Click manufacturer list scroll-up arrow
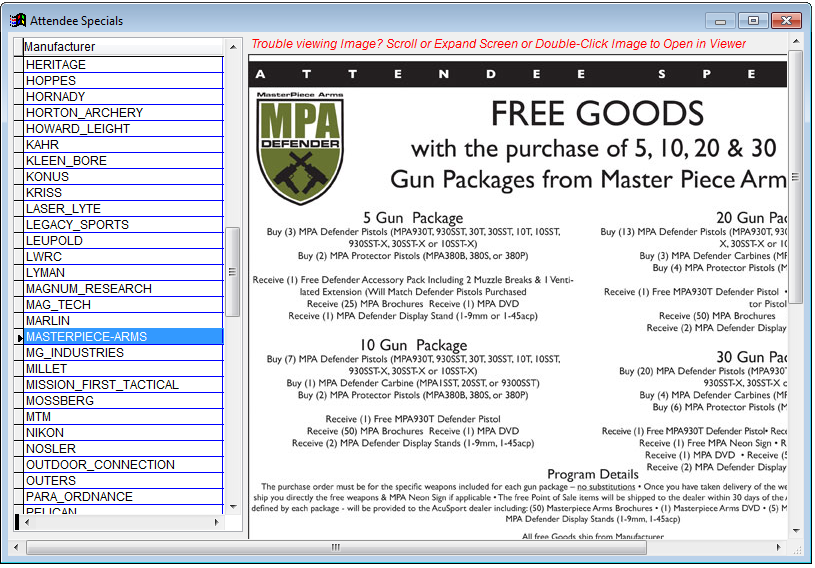 point(233,47)
